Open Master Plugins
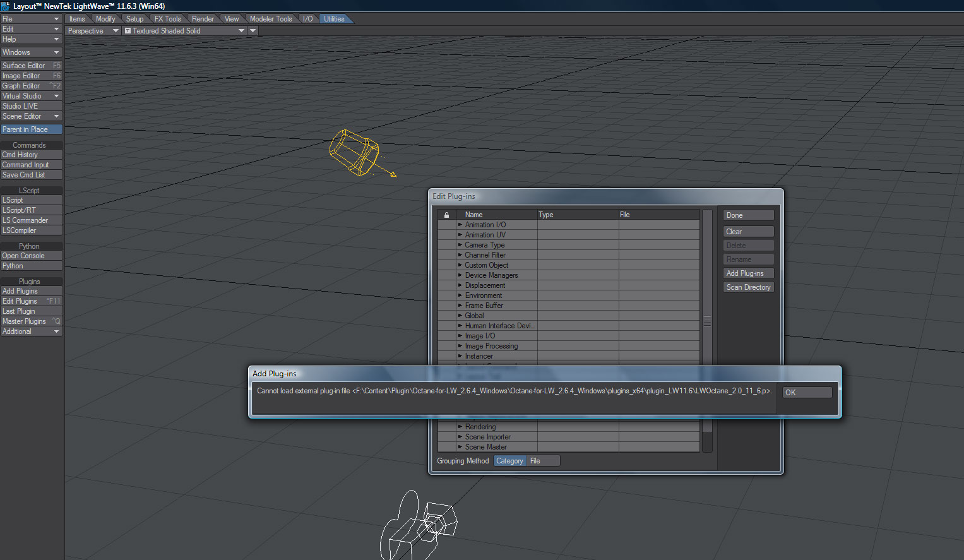Image resolution: width=964 pixels, height=560 pixels. point(31,321)
